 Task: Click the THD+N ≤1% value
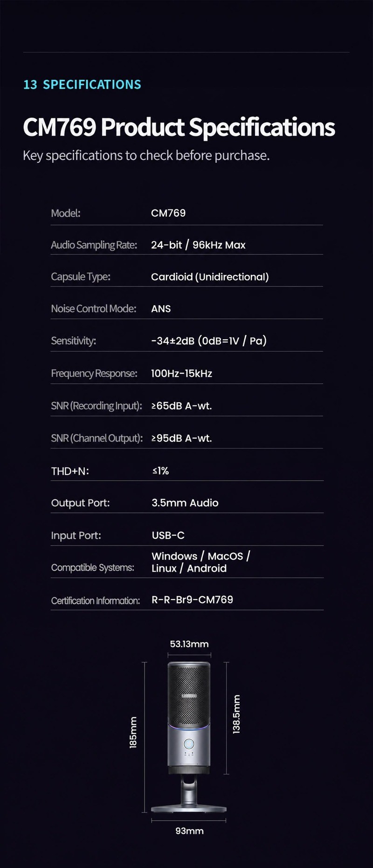coord(160,470)
